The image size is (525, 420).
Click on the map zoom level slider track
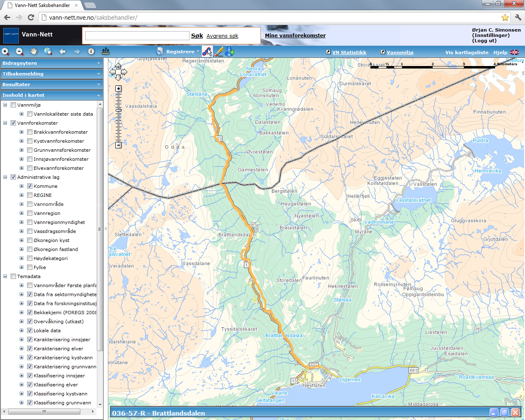click(119, 117)
